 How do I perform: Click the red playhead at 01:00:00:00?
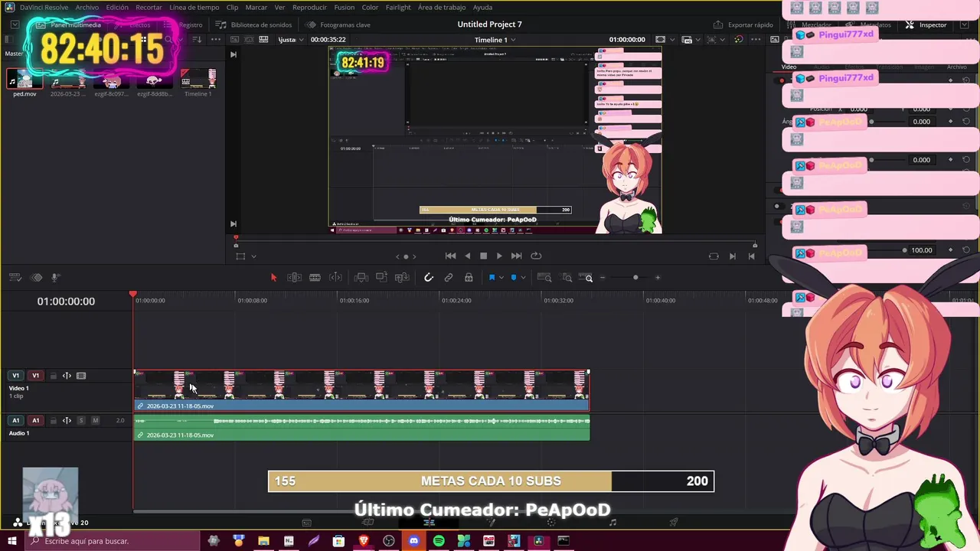pyautogui.click(x=133, y=295)
